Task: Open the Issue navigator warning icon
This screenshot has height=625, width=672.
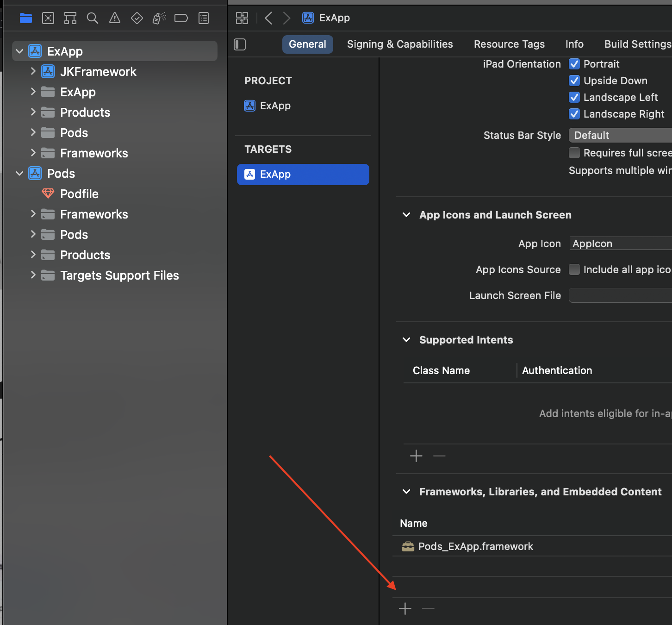Action: (115, 18)
